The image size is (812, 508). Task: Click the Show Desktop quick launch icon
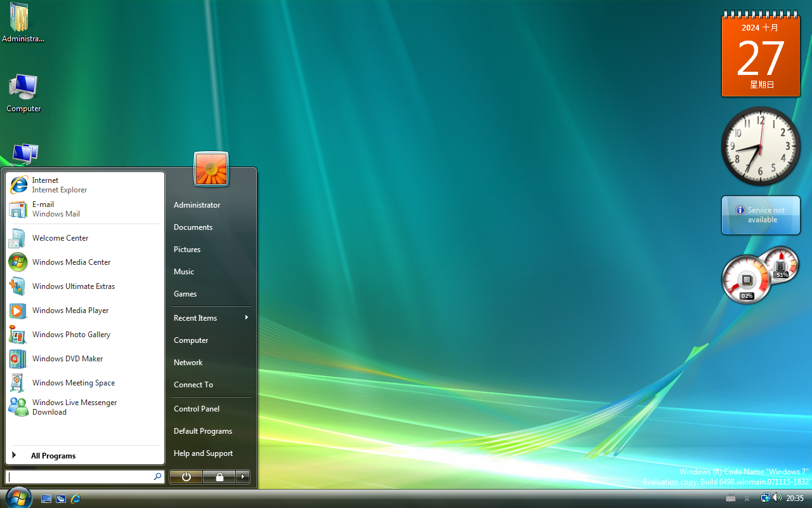pyautogui.click(x=46, y=498)
